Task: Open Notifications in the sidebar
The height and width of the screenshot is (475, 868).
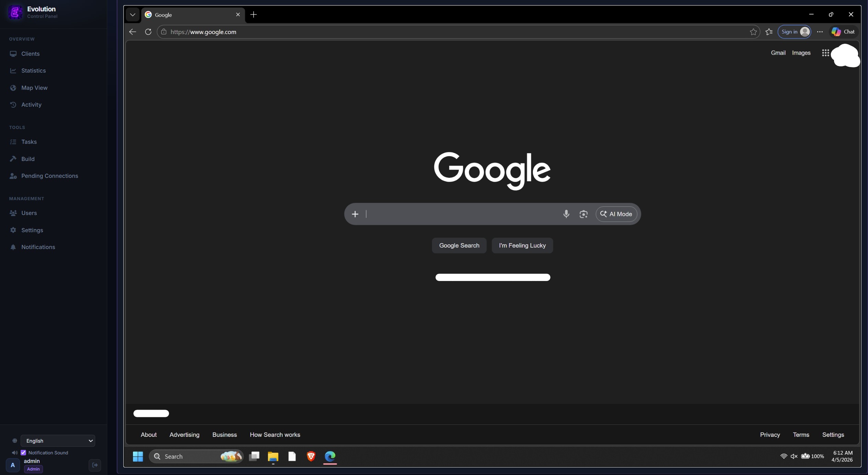Action: click(38, 247)
